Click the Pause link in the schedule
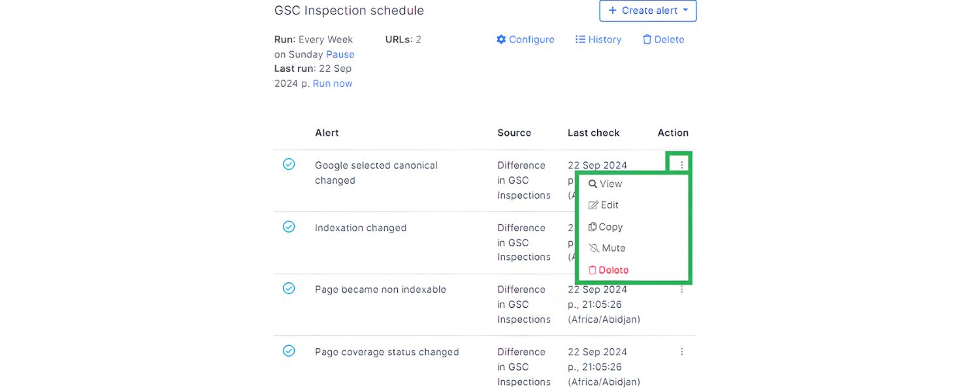Viewport: 980px width, 392px height. (340, 54)
